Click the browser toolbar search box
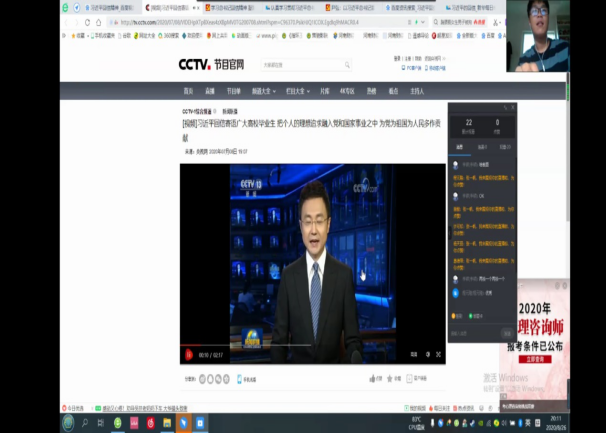 coord(460,22)
